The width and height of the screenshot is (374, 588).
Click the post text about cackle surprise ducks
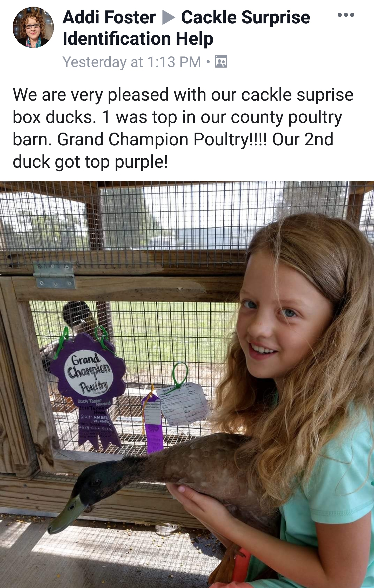tap(183, 128)
